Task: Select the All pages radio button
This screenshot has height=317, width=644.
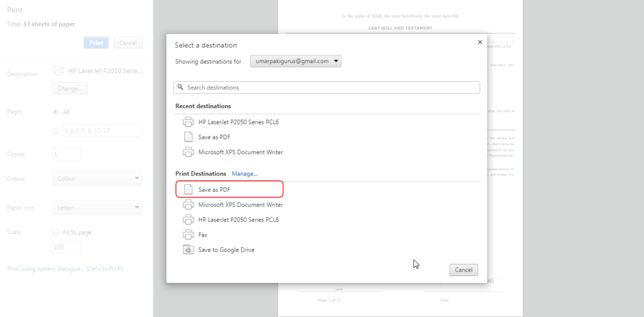Action: coord(55,112)
